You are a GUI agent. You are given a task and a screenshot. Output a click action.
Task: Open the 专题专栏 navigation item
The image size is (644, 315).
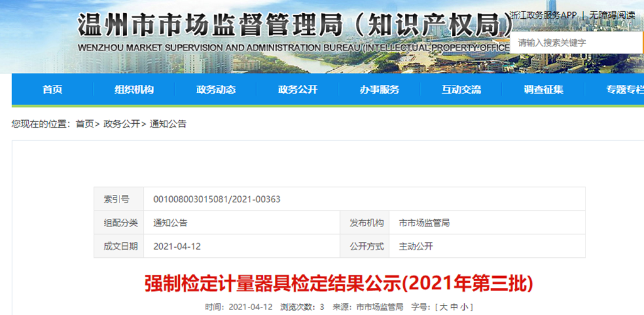[625, 89]
